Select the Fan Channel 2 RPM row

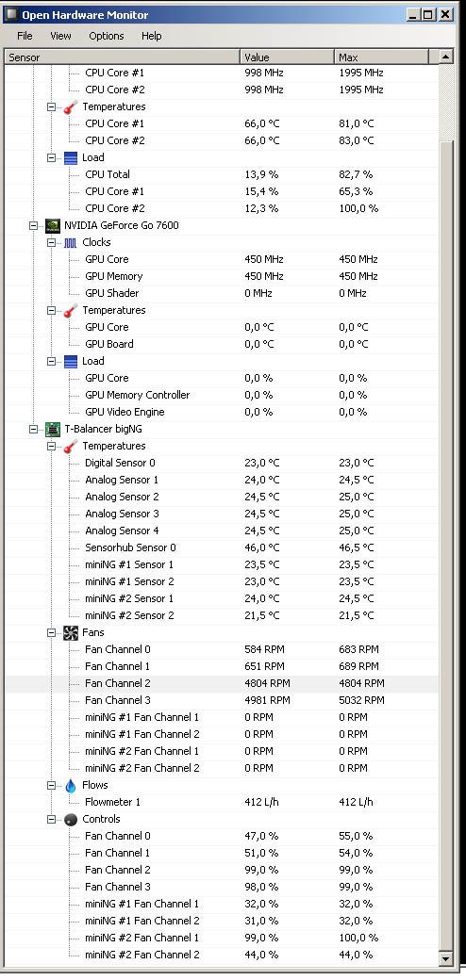[222, 683]
